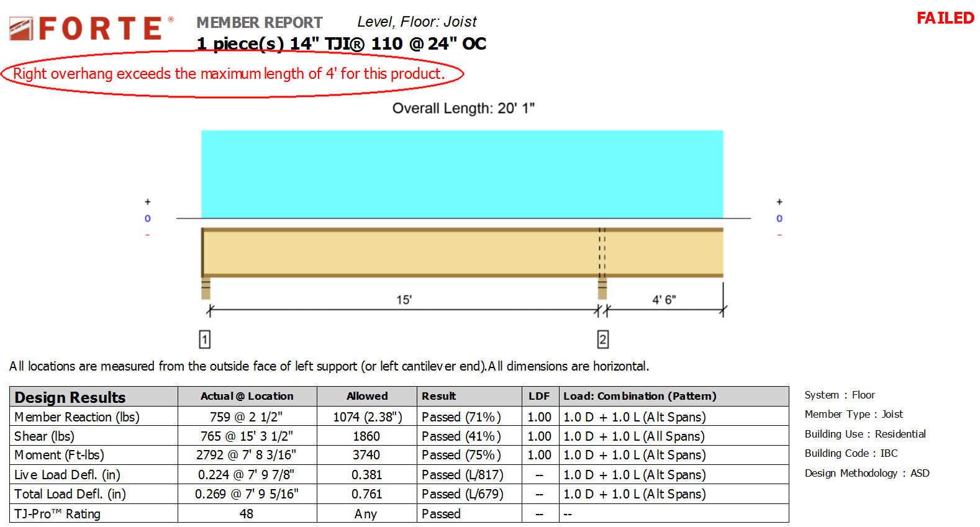Select the Shear (lbs) row label
This screenshot has width=980, height=527.
point(44,436)
